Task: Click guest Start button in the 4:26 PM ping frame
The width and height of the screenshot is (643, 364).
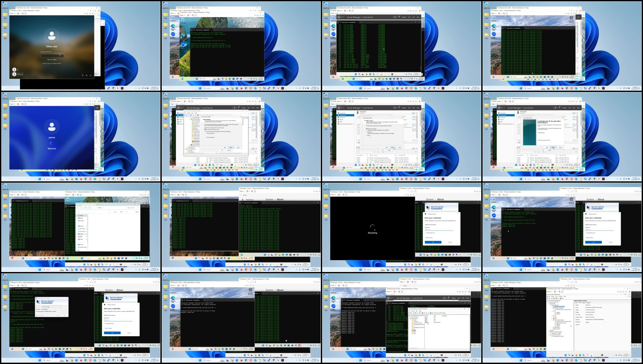Action: tap(197, 78)
